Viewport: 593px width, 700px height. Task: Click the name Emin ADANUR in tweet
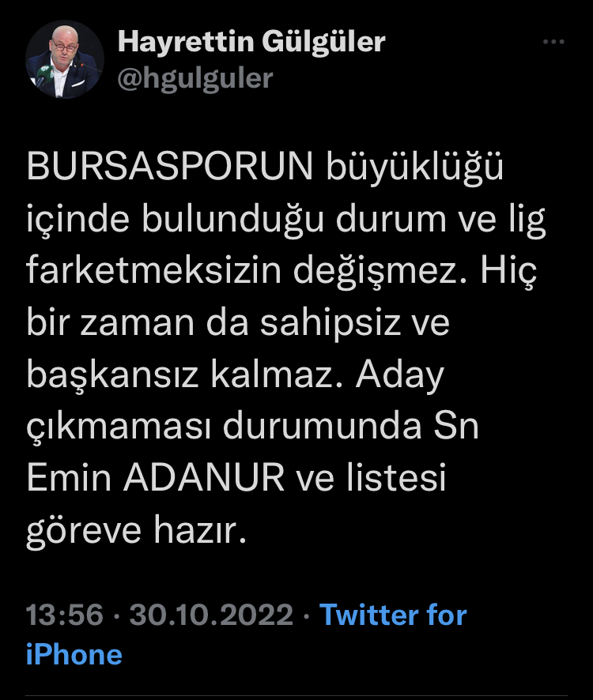tap(156, 477)
